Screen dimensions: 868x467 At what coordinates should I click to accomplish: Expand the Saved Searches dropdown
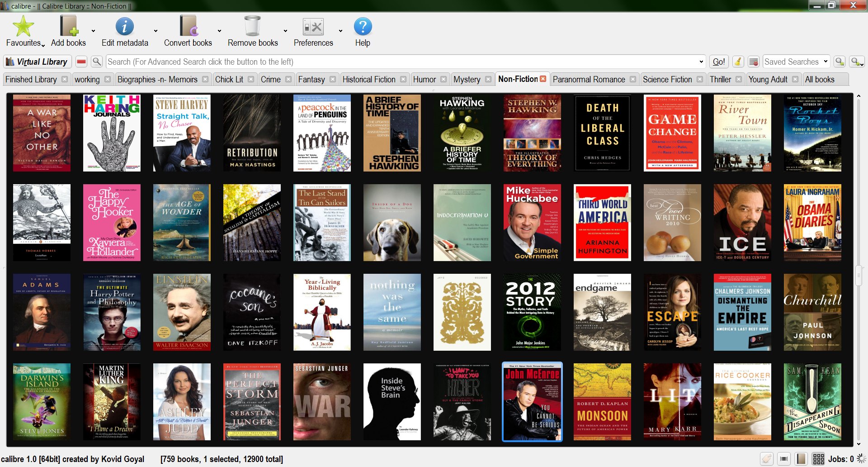(826, 62)
